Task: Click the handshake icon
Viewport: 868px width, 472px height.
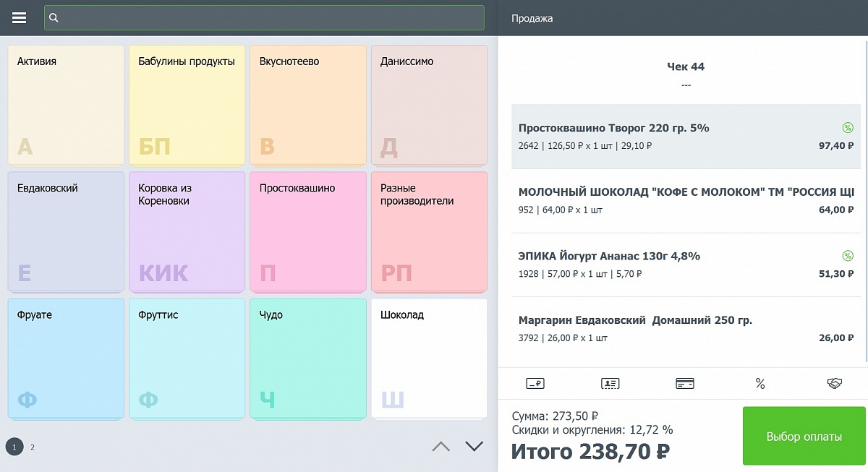Action: point(835,384)
